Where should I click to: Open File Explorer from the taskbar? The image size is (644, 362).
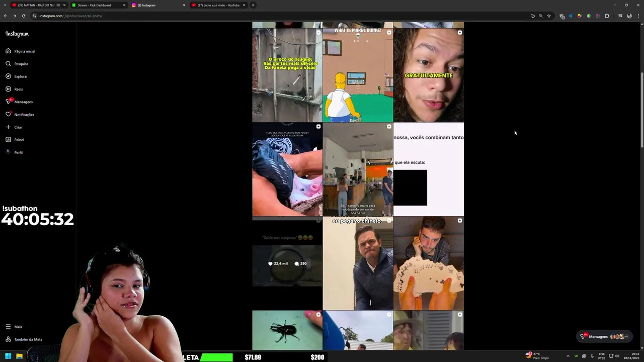click(x=19, y=356)
